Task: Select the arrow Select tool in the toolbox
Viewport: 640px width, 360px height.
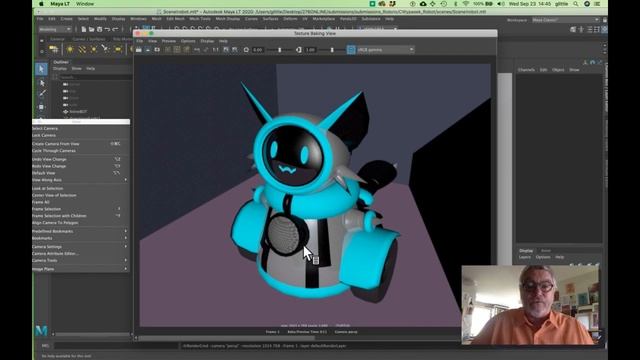Action: click(41, 69)
